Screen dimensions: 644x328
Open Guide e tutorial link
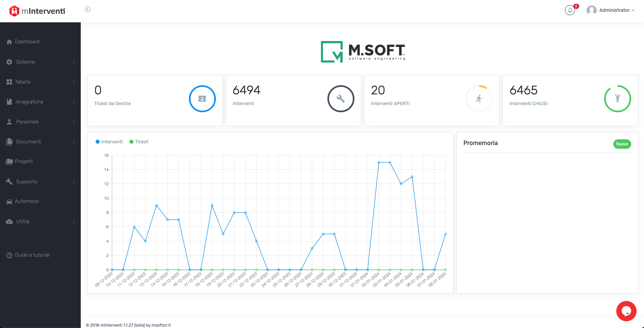click(32, 255)
